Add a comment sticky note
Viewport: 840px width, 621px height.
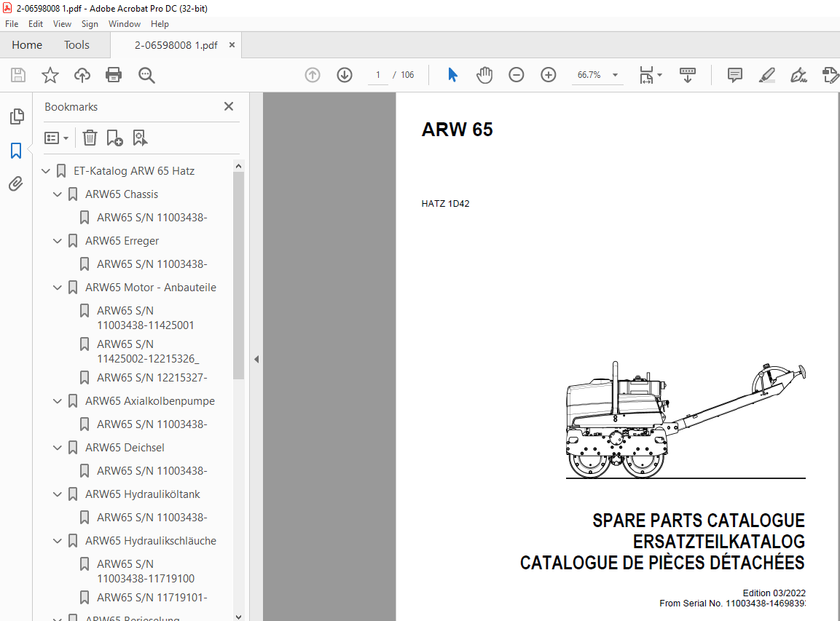pyautogui.click(x=735, y=75)
